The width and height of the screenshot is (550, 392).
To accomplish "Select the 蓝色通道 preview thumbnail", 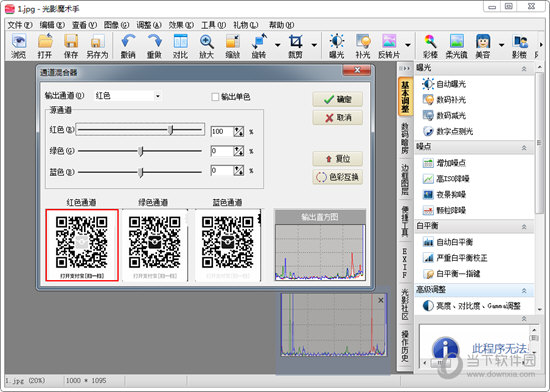I will click(x=228, y=245).
